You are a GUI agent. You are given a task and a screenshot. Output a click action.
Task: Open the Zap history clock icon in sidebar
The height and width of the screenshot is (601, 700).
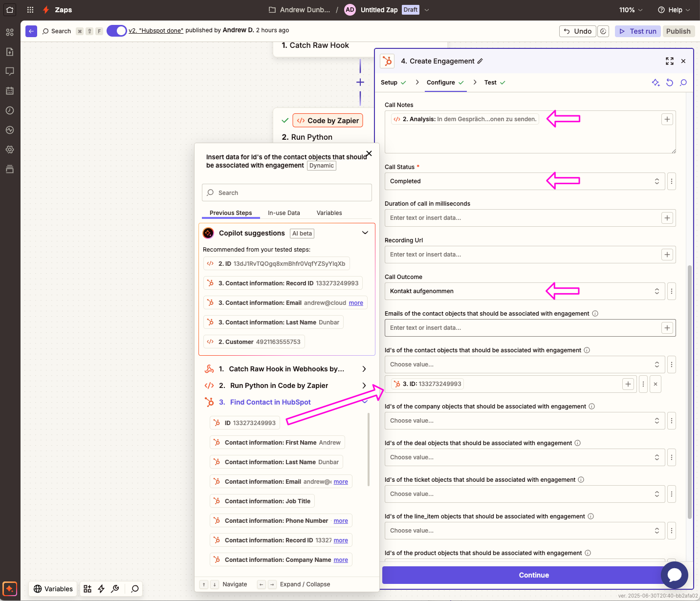[10, 110]
